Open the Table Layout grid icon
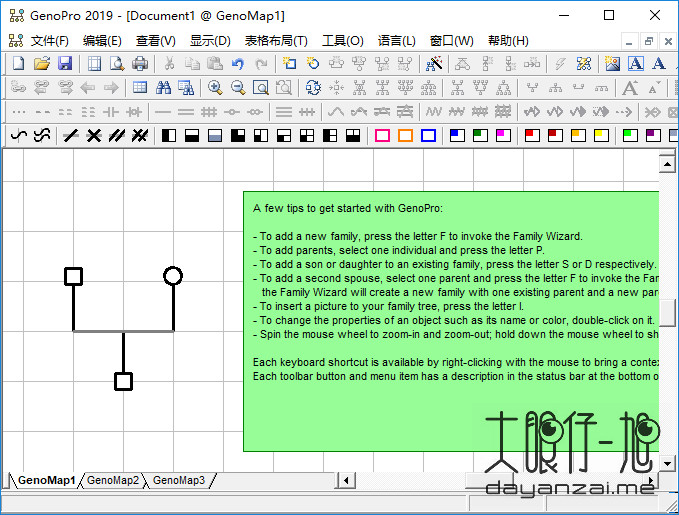The width and height of the screenshot is (679, 515). tap(139, 88)
